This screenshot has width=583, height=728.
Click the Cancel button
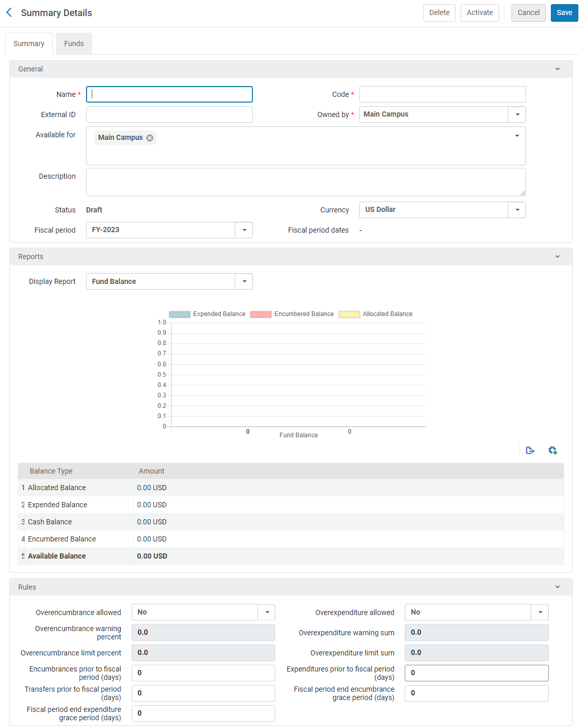tap(529, 13)
